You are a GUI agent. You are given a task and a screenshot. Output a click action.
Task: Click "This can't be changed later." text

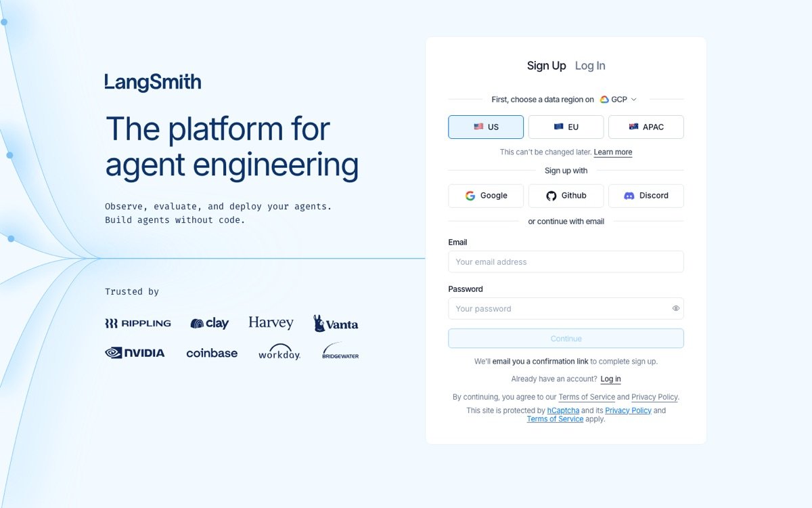pos(545,152)
